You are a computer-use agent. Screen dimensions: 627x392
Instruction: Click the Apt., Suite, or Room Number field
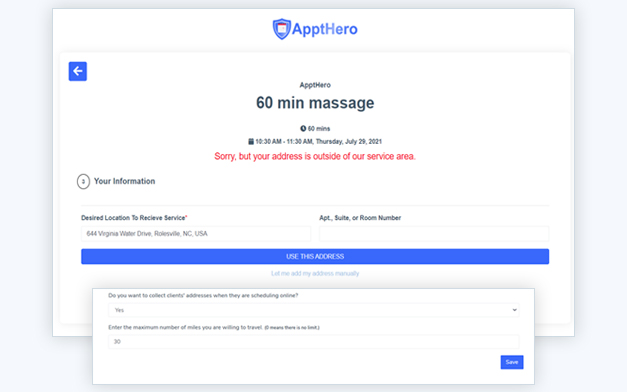click(x=434, y=234)
